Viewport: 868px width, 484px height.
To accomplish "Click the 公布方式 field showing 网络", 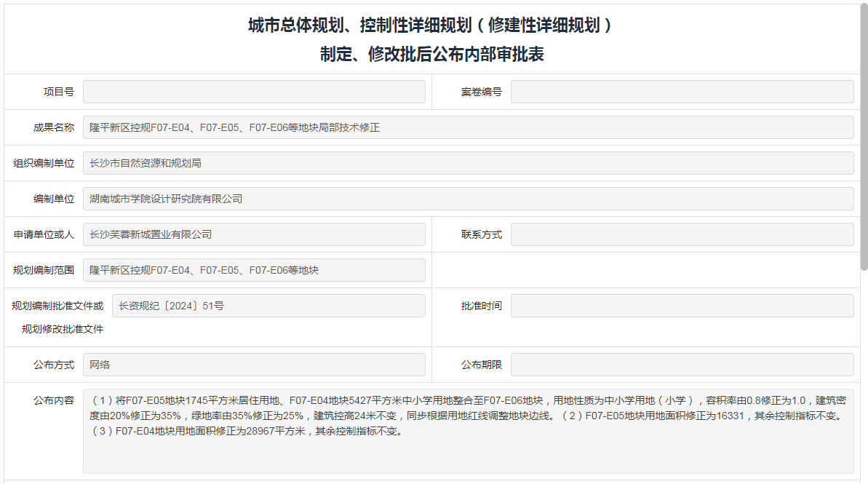I will click(254, 365).
